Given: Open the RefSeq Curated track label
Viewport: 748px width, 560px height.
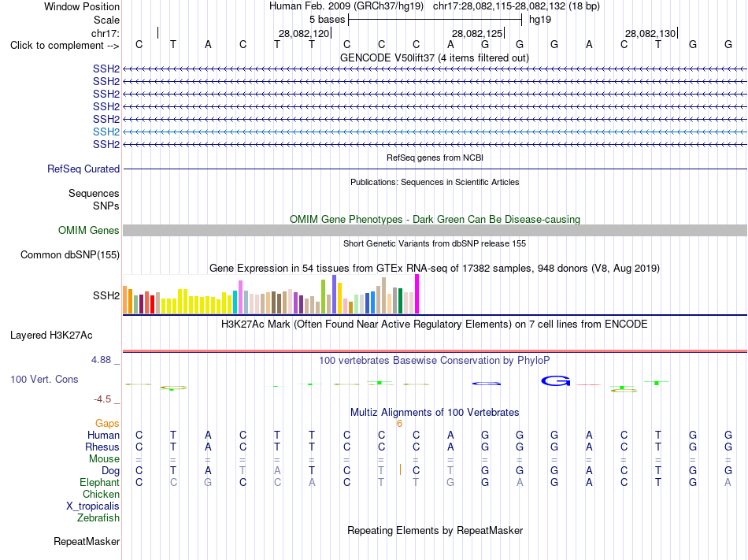Looking at the screenshot, I should (83, 169).
